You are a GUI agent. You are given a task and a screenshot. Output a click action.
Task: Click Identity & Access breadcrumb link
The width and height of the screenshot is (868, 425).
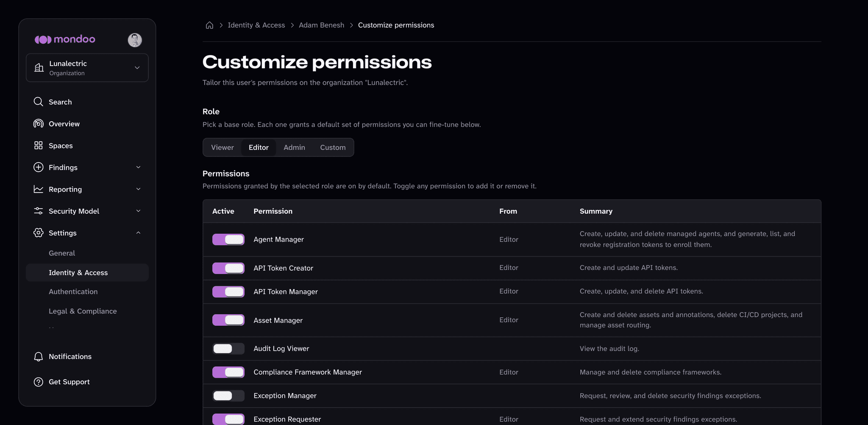(x=256, y=25)
